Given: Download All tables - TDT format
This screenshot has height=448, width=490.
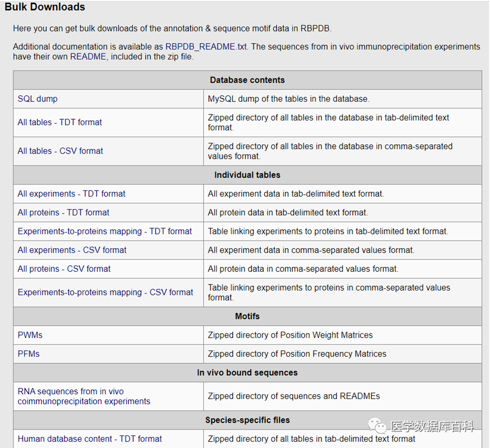Looking at the screenshot, I should point(60,122).
